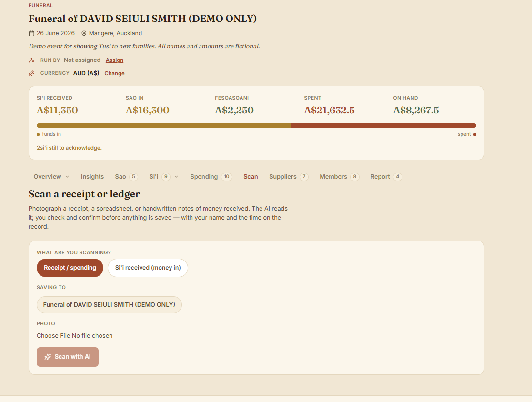Viewport: 532px width, 402px height.
Task: Click the gold funds-in progress bar segment
Action: click(164, 126)
